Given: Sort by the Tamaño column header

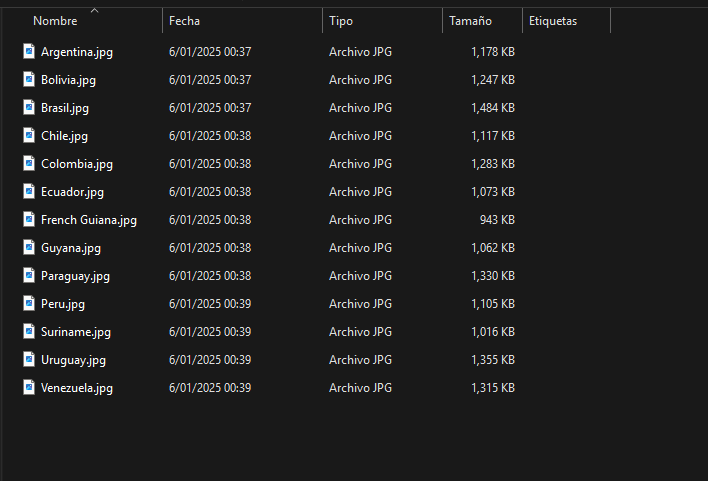Looking at the screenshot, I should 470,21.
